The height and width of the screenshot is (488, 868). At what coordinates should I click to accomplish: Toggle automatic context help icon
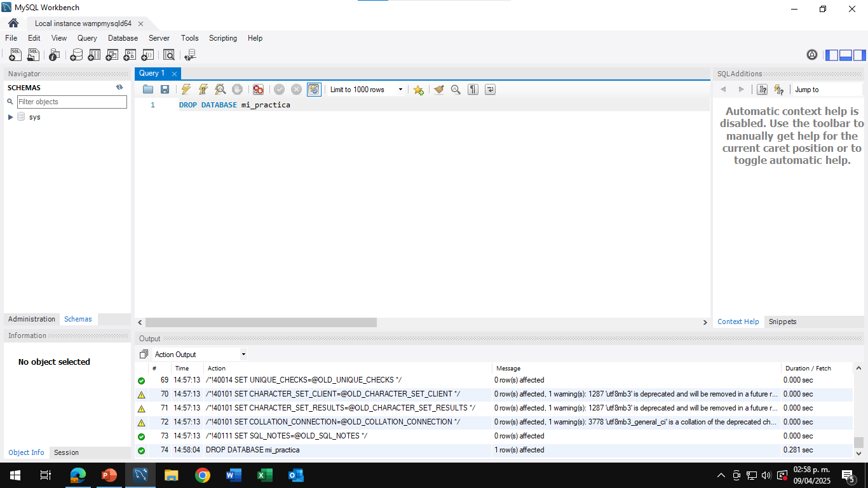coord(779,90)
